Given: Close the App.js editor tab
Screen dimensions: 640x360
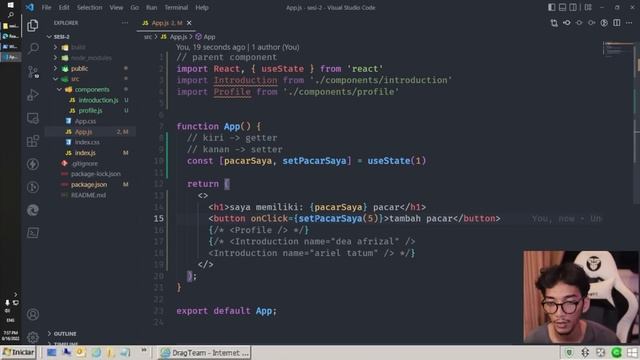Looking at the screenshot, I should (x=189, y=23).
